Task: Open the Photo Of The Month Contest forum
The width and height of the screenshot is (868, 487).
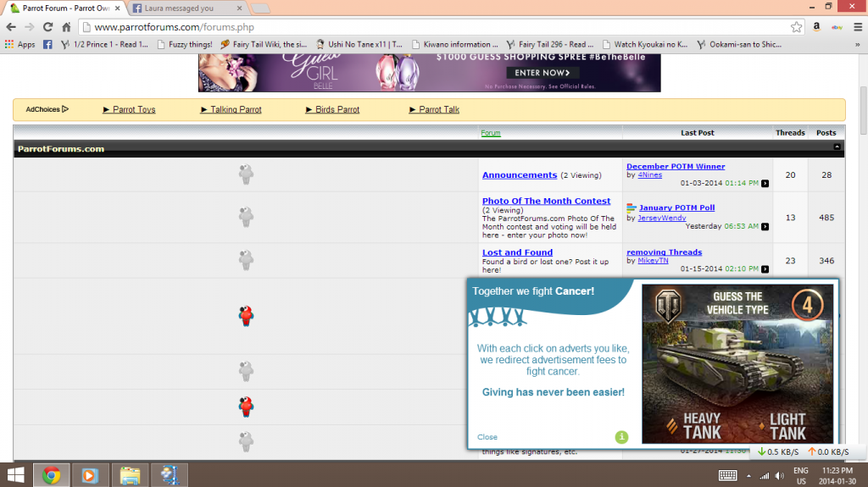Action: tap(547, 201)
